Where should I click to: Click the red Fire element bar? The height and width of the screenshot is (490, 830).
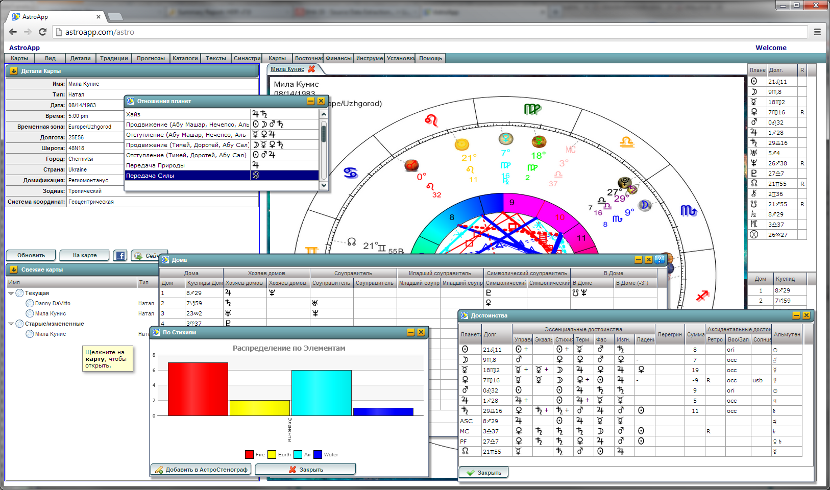click(198, 389)
